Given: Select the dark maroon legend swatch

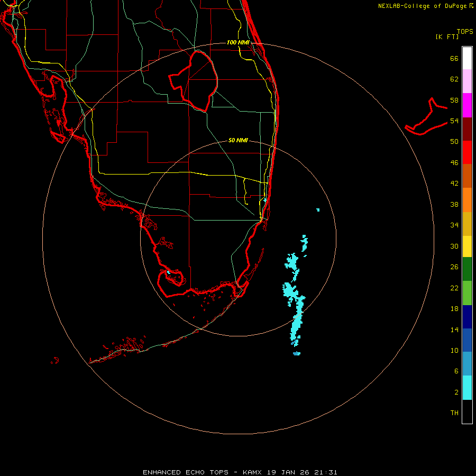Looking at the screenshot, I should click(467, 129).
